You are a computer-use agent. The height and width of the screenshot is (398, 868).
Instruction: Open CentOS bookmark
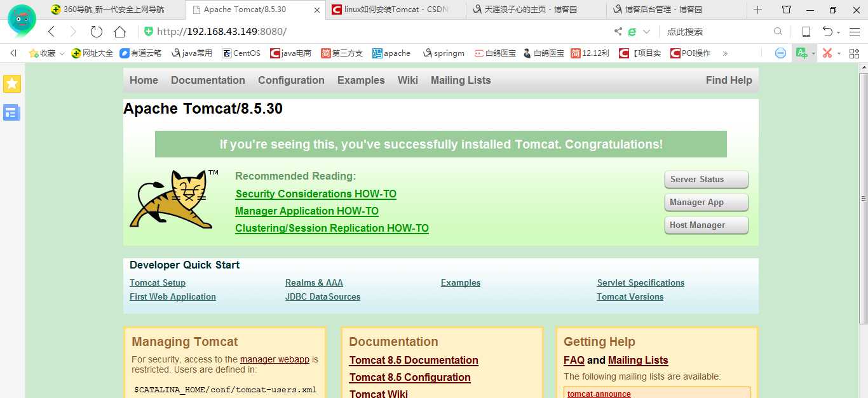(241, 53)
